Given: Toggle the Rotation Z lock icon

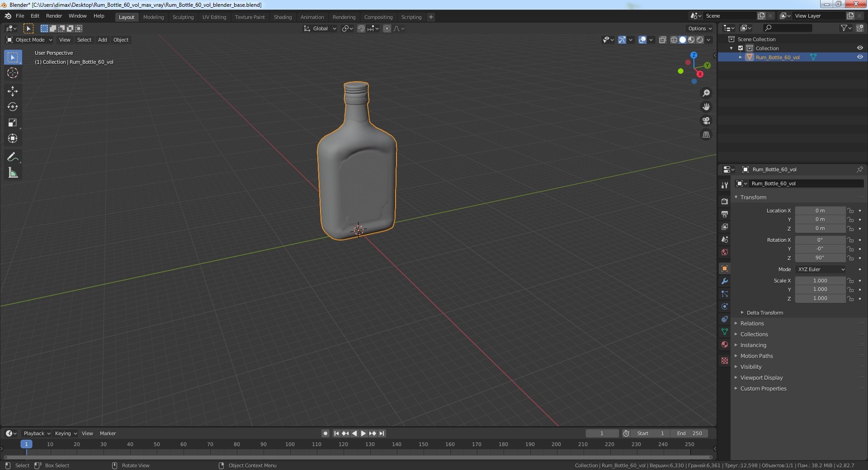Looking at the screenshot, I should (x=850, y=258).
